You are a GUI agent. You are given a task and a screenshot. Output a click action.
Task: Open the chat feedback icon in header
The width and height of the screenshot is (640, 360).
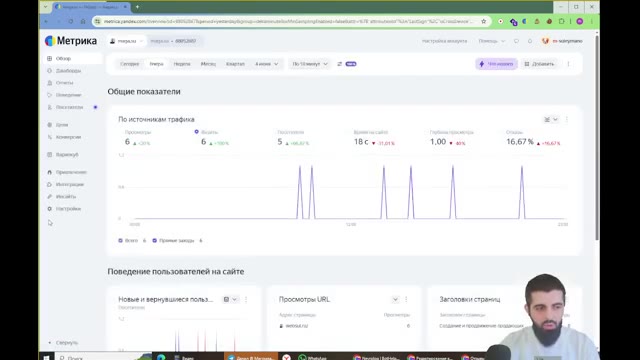coord(516,41)
